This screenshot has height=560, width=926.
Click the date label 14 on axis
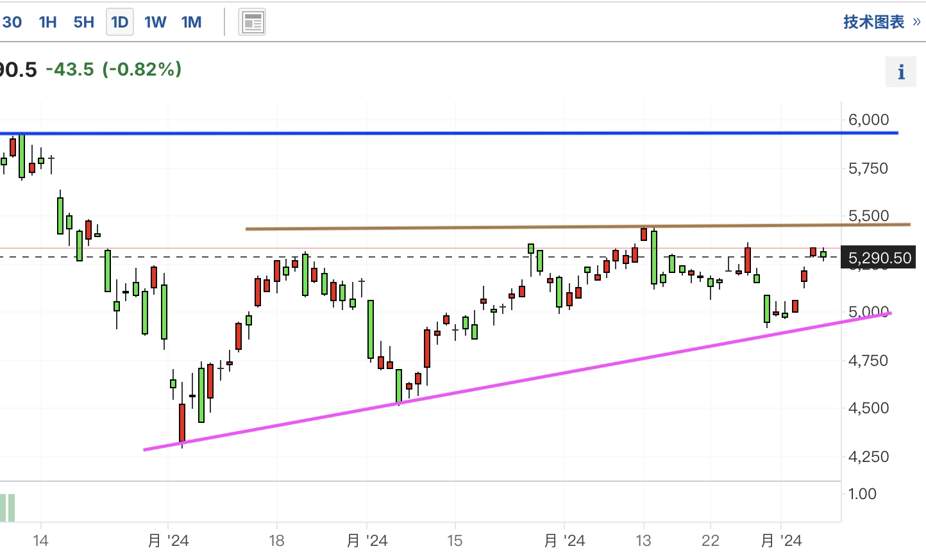coord(40,541)
